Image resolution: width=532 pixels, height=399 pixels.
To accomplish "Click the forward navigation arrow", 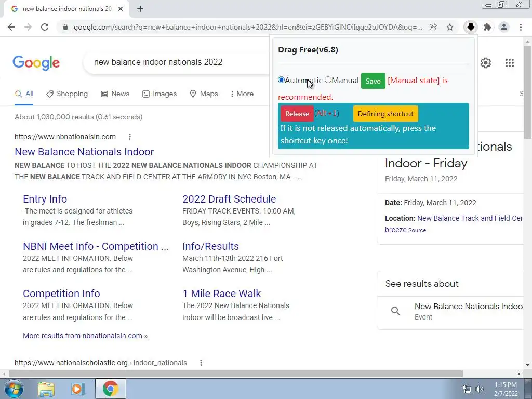I will [28, 27].
